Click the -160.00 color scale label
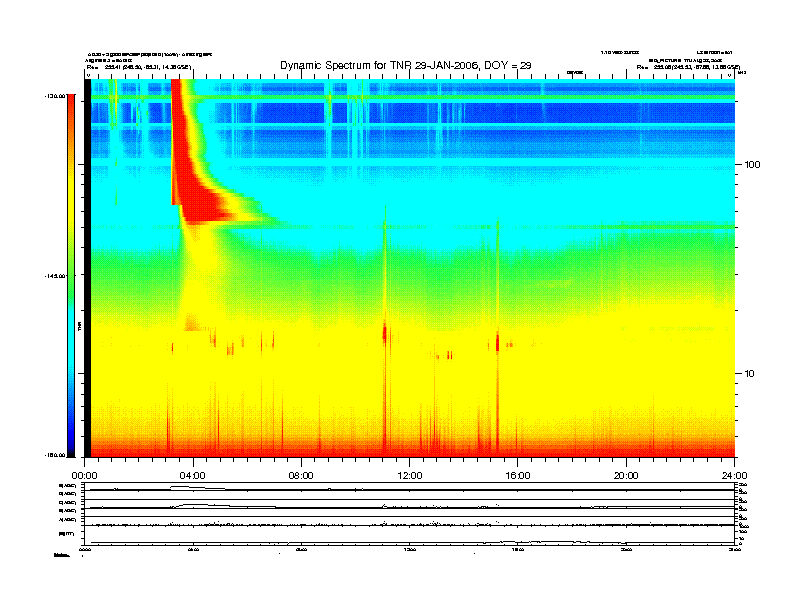The height and width of the screenshot is (612, 792). tap(55, 455)
